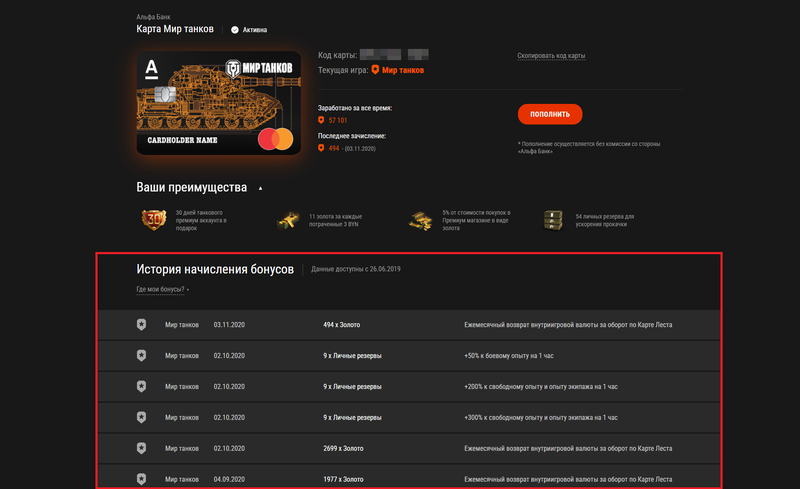Click the Mastercard logo on the card

(276, 139)
